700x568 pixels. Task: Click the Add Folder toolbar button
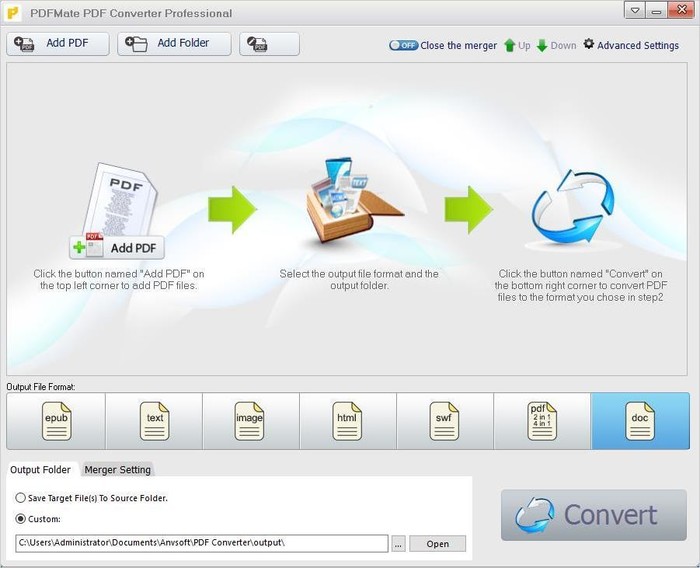click(174, 44)
